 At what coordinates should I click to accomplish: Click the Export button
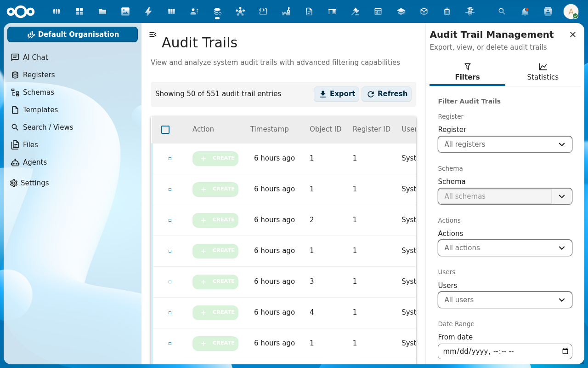click(337, 94)
